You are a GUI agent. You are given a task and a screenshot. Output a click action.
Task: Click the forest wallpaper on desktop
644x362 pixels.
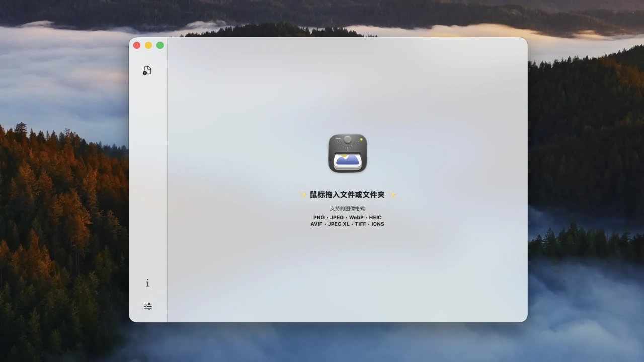tap(60, 226)
